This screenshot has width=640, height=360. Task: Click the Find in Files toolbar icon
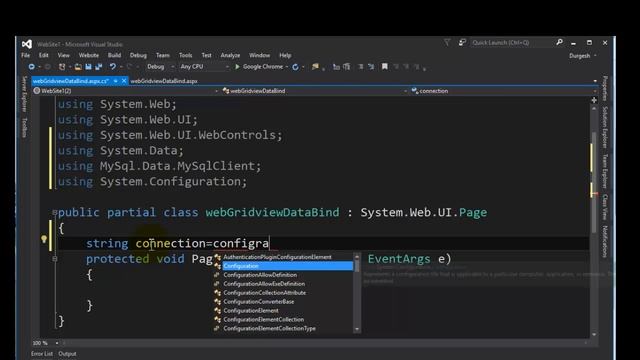click(x=315, y=67)
